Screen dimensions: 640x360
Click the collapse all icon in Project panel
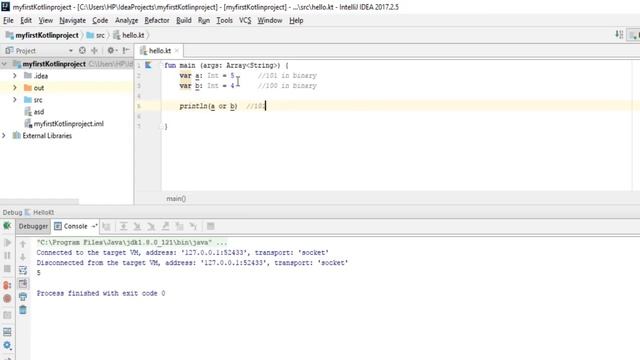pos(94,50)
